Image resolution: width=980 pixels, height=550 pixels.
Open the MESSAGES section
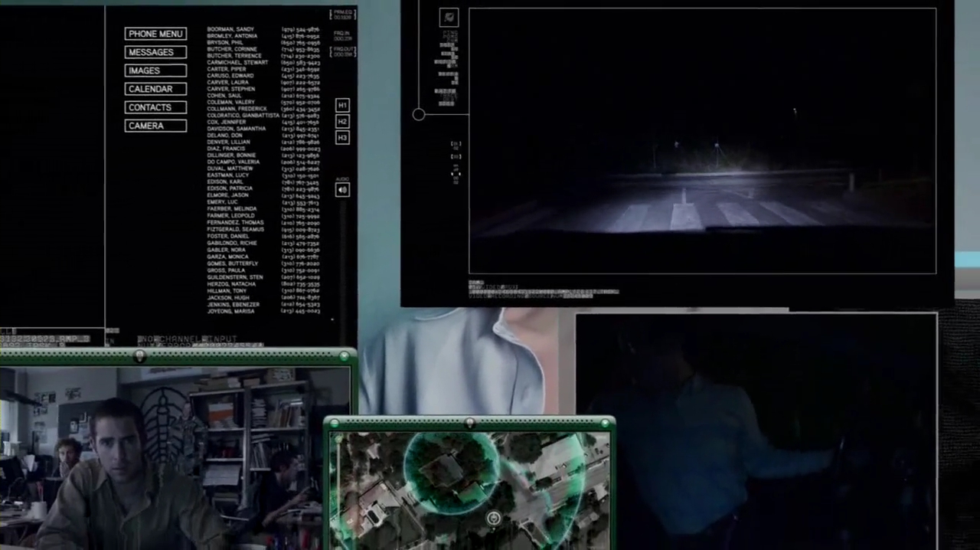coord(155,52)
